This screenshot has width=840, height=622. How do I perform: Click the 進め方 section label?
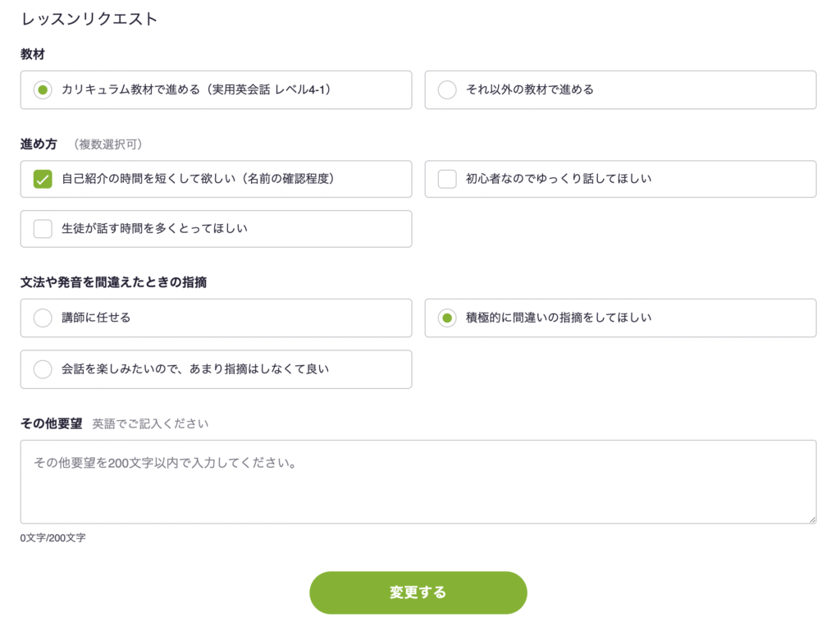39,144
